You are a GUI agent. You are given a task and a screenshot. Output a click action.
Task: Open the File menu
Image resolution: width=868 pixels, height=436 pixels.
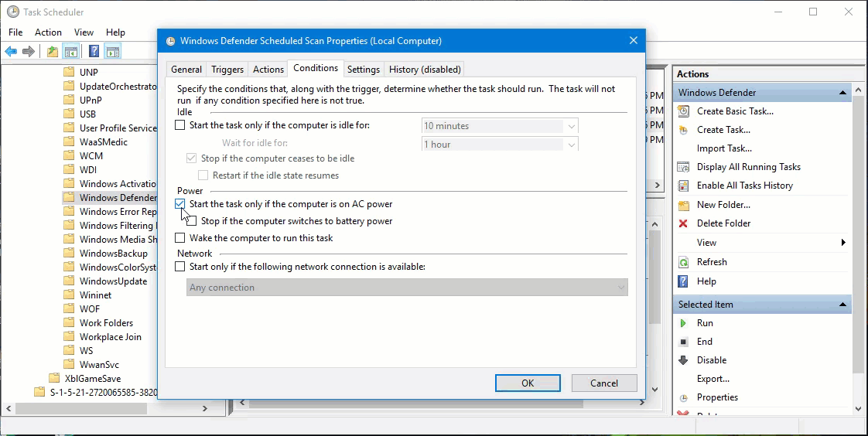click(15, 32)
